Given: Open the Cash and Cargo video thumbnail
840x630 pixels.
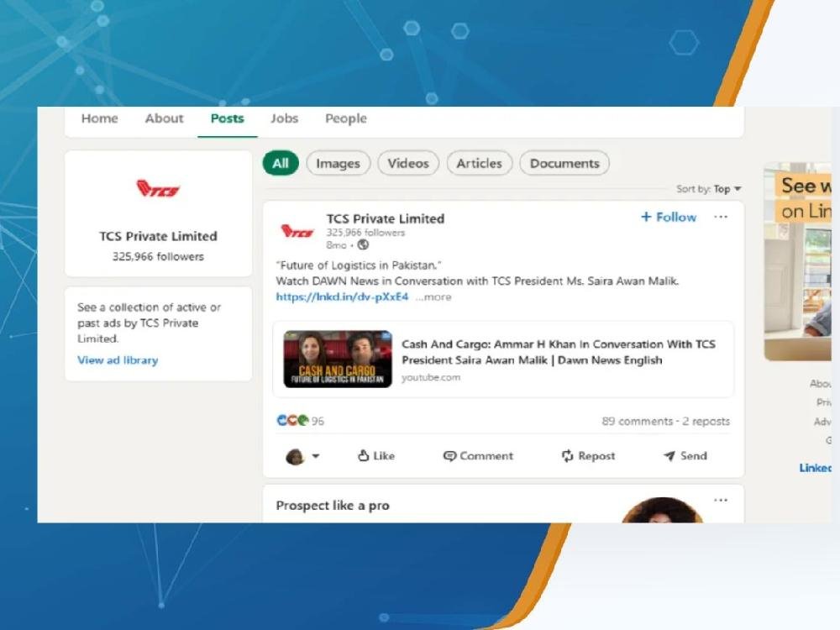Looking at the screenshot, I should (338, 359).
